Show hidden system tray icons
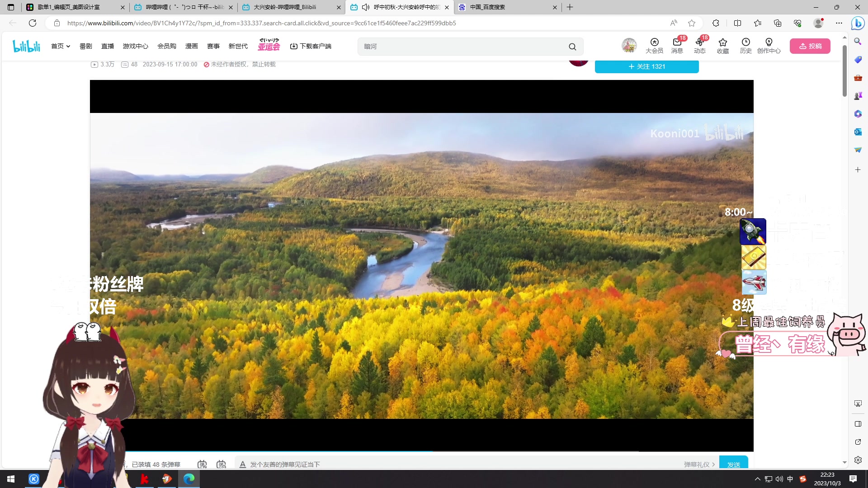This screenshot has height=488, width=868. [x=758, y=479]
